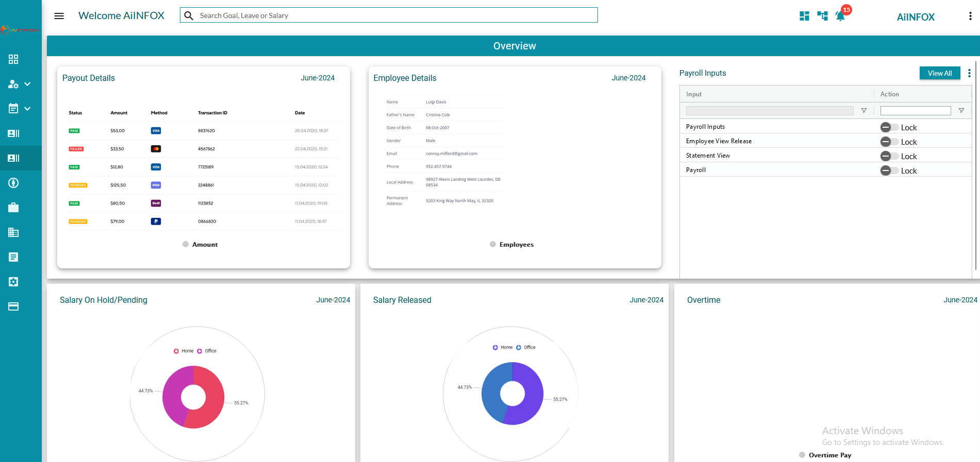Click the AiINFOX username in the top bar
980x462 pixels.
tap(916, 17)
